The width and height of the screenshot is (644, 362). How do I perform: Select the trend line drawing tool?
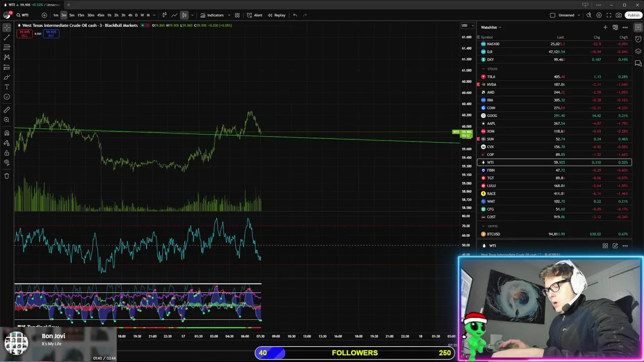[x=7, y=37]
